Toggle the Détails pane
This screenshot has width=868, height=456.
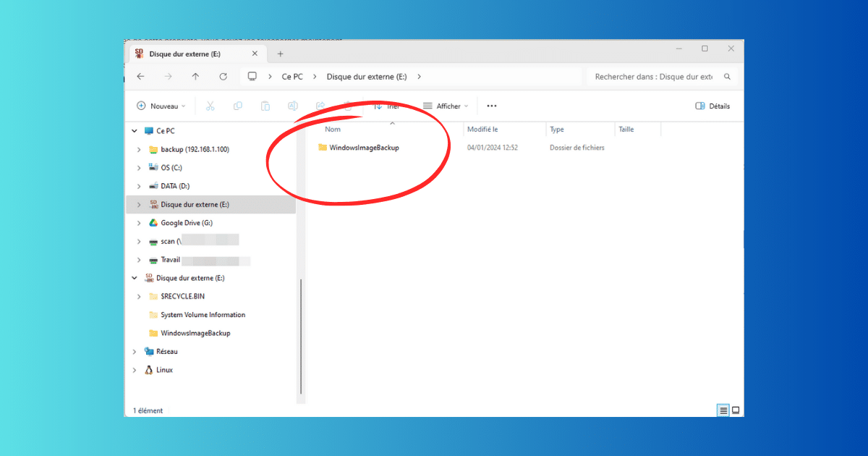712,106
